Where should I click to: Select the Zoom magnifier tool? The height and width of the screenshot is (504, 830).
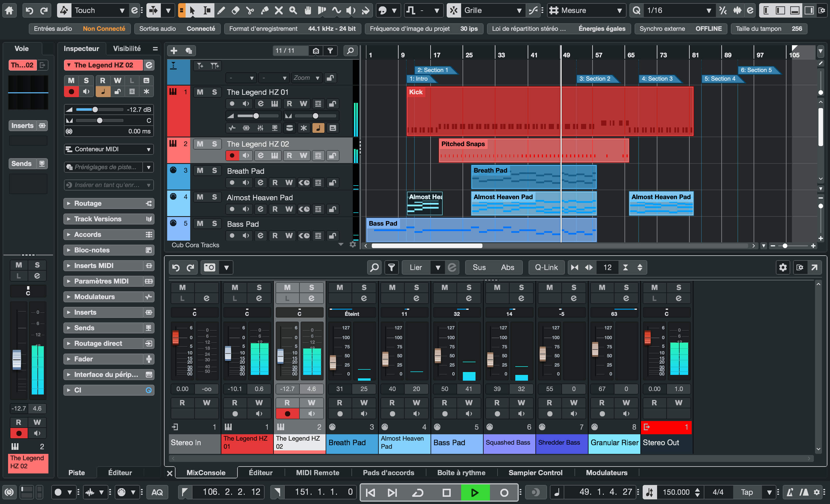tap(293, 10)
